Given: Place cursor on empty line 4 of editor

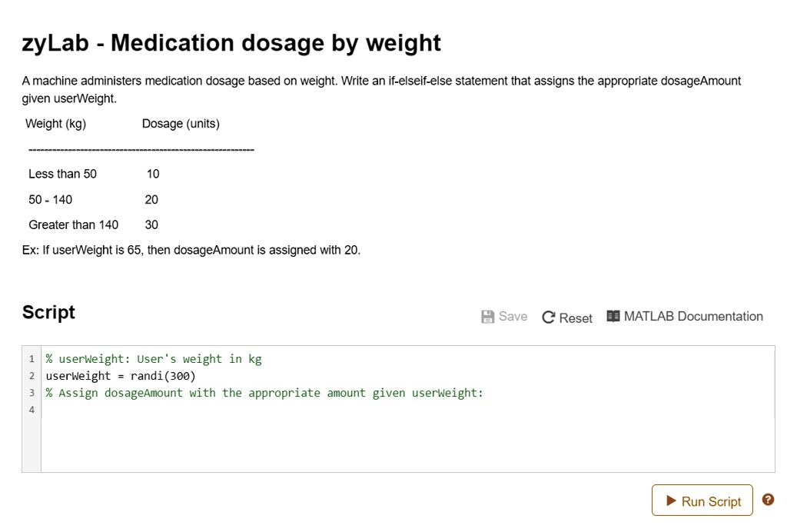Looking at the screenshot, I should 407,410.
